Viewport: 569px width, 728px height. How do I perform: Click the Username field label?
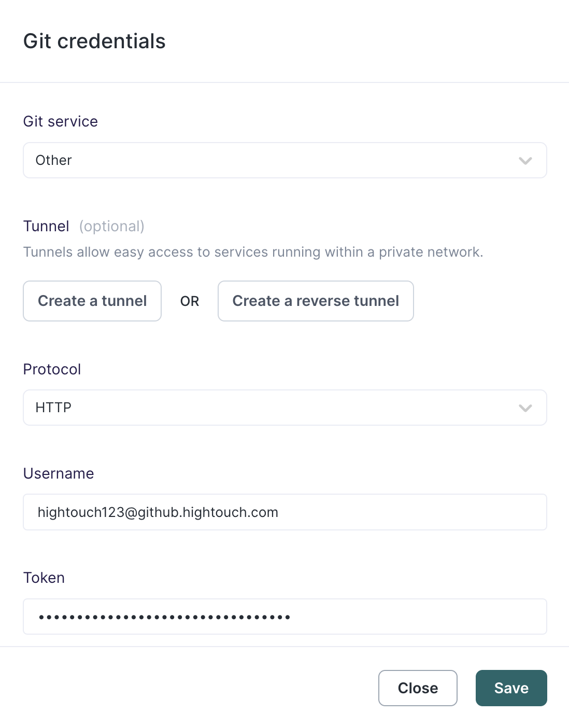pyautogui.click(x=59, y=473)
